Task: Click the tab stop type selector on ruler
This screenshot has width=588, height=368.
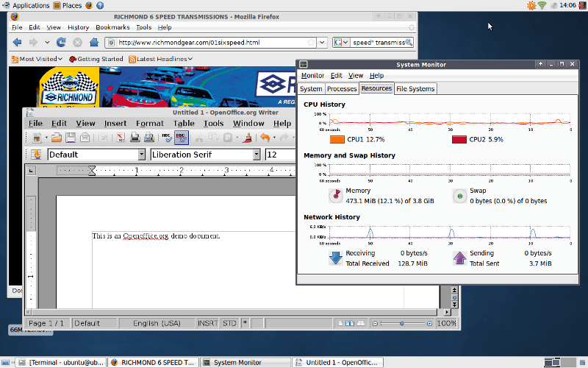Action: [31, 171]
